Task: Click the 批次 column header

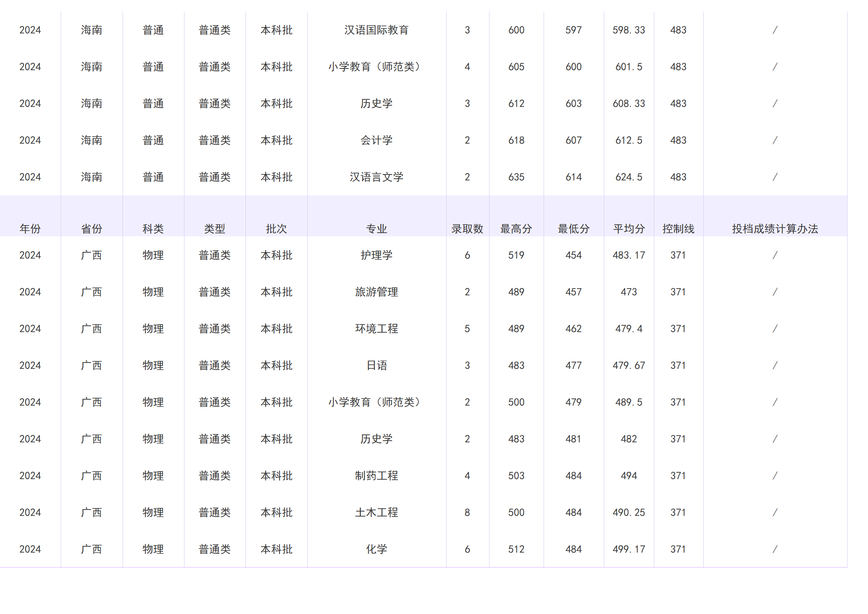Action: coord(276,229)
